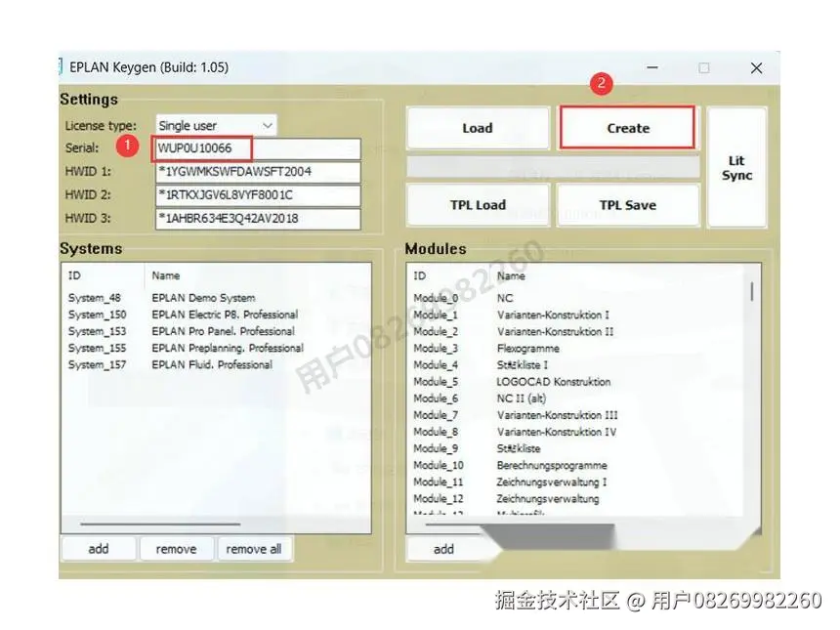Click the HWID 2 input field

pos(258,195)
